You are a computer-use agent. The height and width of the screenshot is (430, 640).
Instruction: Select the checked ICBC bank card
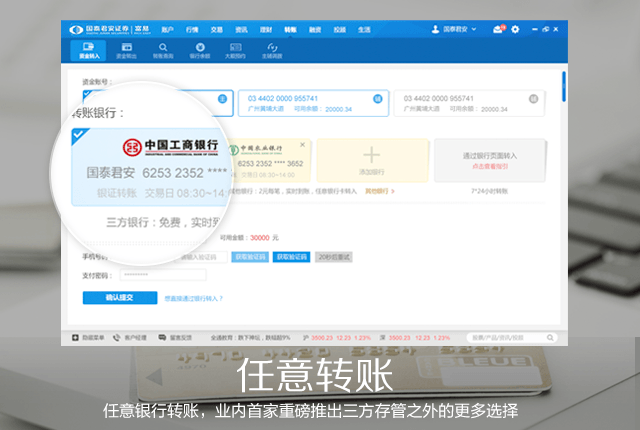pyautogui.click(x=149, y=167)
